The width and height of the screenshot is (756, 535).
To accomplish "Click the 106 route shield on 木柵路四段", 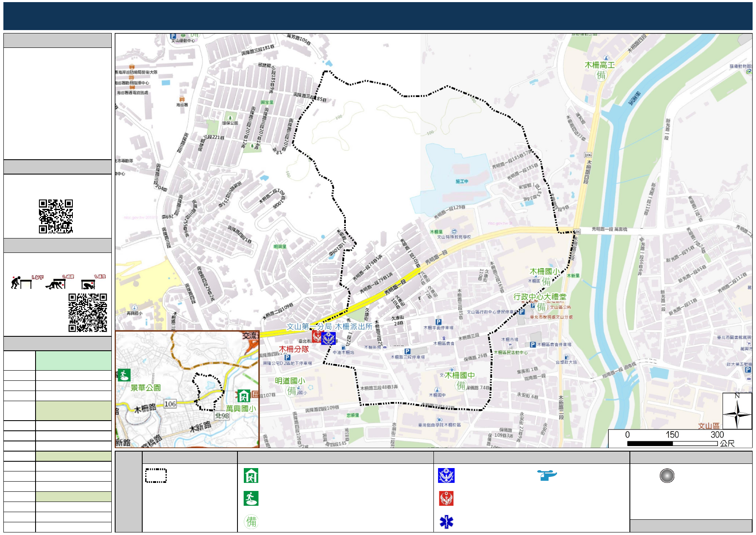I will tap(588, 155).
